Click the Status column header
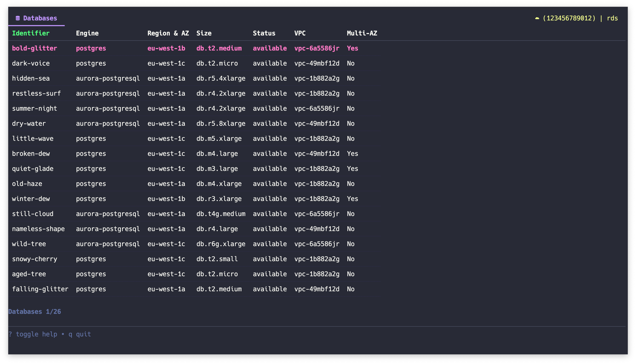 click(264, 33)
